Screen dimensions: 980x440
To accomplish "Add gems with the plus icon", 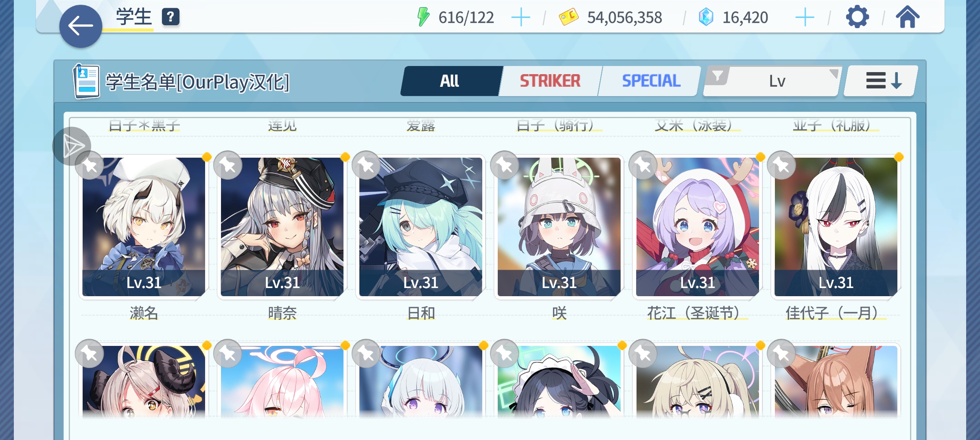I will point(805,18).
